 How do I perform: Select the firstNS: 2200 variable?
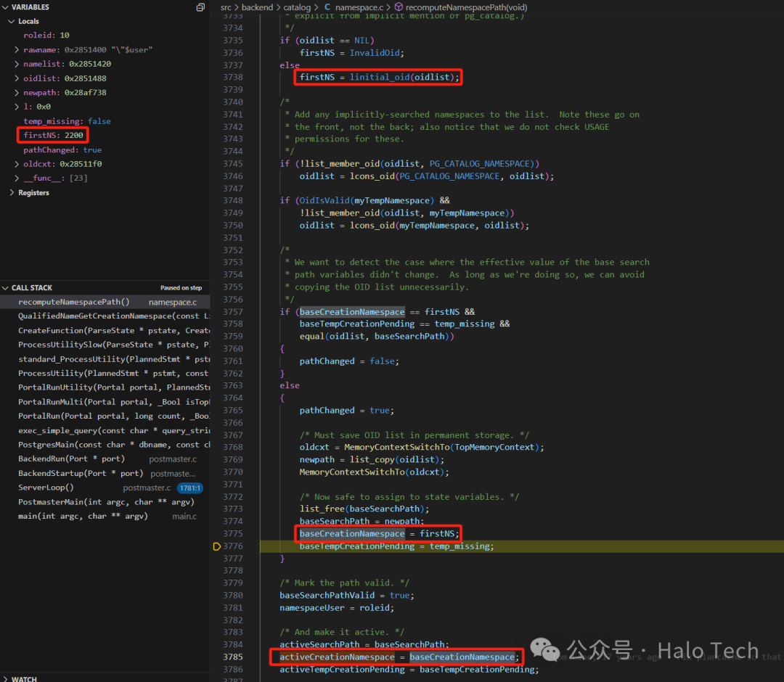(x=53, y=135)
